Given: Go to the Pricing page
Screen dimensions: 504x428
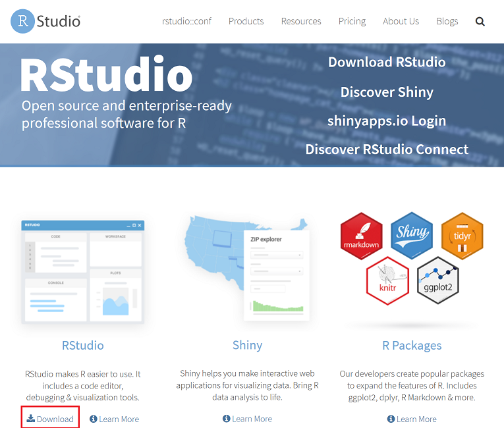Looking at the screenshot, I should pos(352,21).
